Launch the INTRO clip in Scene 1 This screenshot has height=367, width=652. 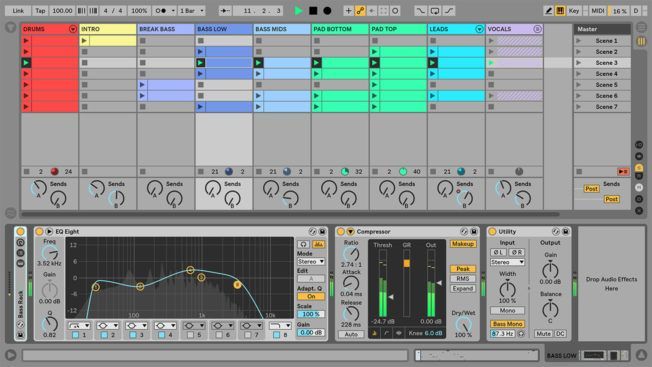84,41
